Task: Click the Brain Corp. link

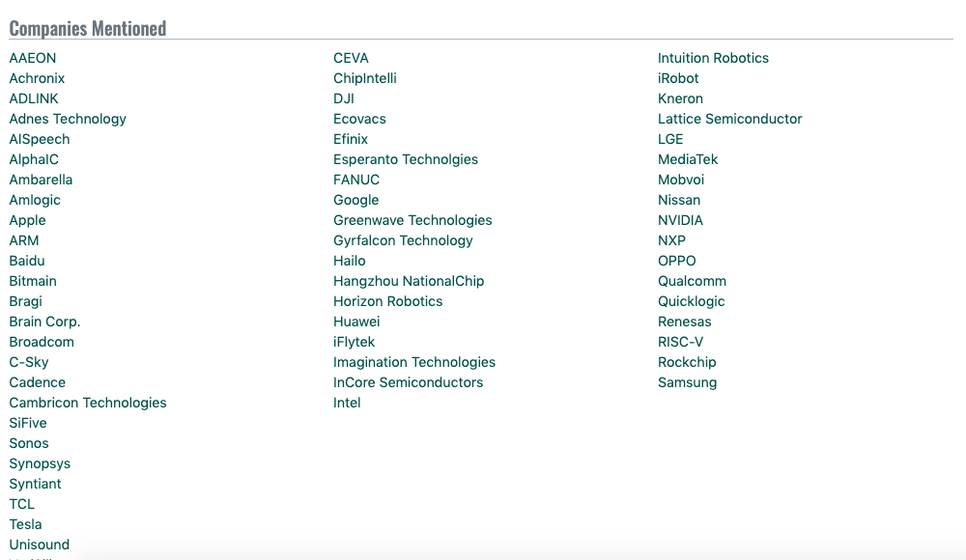Action: (x=44, y=322)
